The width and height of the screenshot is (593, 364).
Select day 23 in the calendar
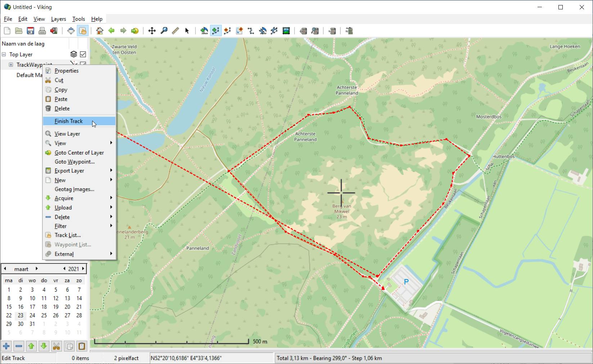[21, 315]
